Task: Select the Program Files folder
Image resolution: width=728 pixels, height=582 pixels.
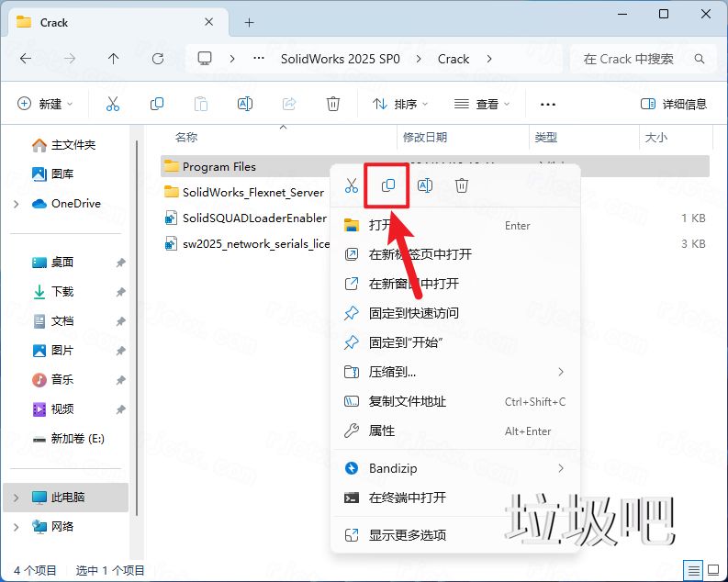Action: [x=219, y=167]
